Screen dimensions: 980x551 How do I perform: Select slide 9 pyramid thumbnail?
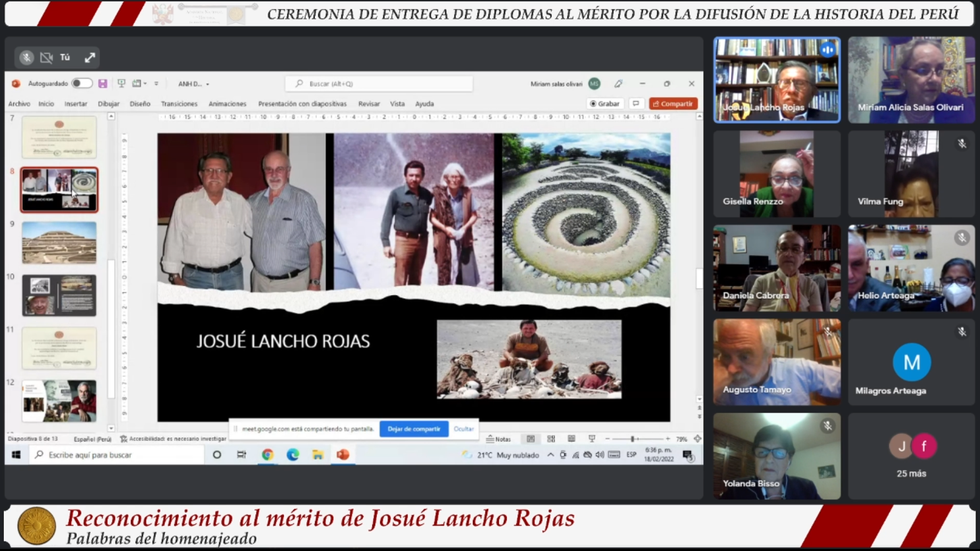tap(59, 243)
